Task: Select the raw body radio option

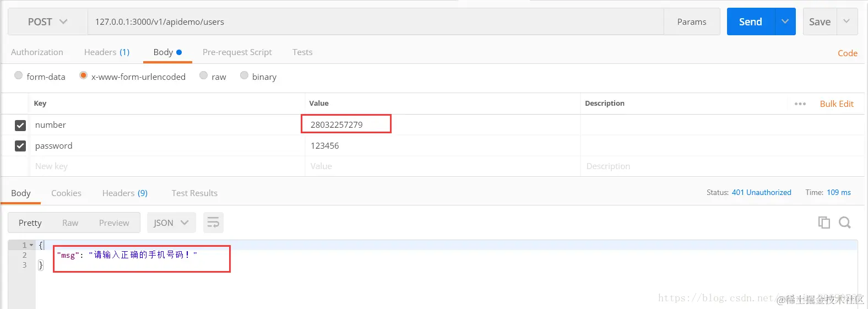Action: tap(204, 75)
